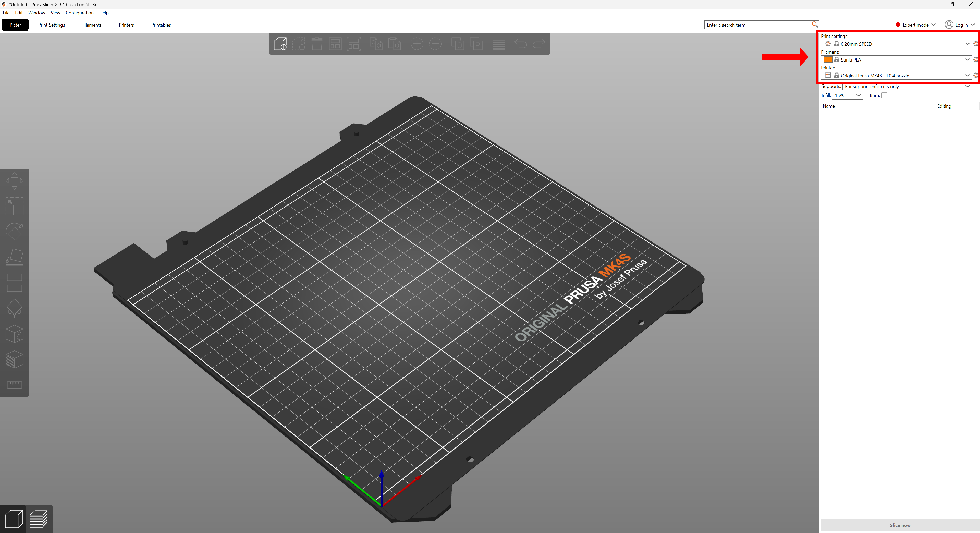Select the Move tool in left toolbar
This screenshot has height=533, width=980.
[x=15, y=181]
